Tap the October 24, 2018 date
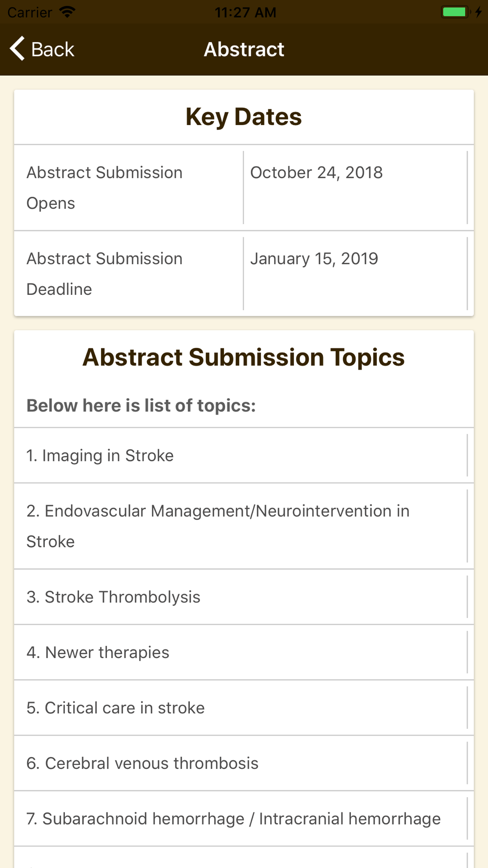This screenshot has height=868, width=488. pyautogui.click(x=316, y=172)
